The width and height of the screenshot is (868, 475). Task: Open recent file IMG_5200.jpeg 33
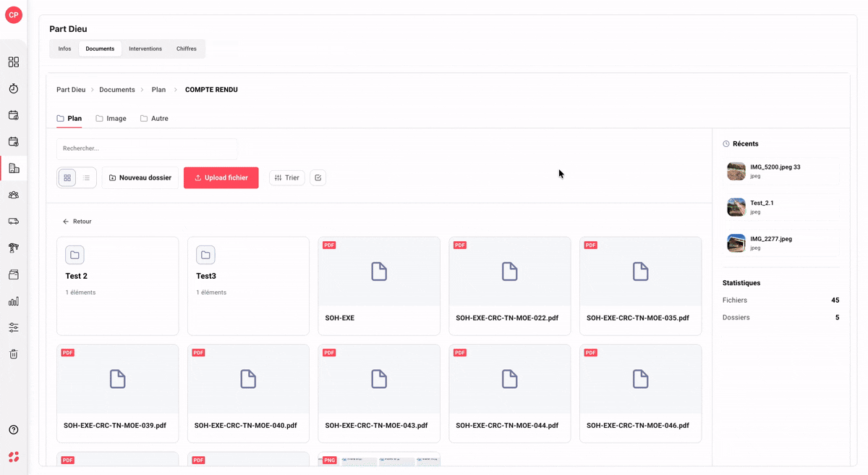click(781, 171)
